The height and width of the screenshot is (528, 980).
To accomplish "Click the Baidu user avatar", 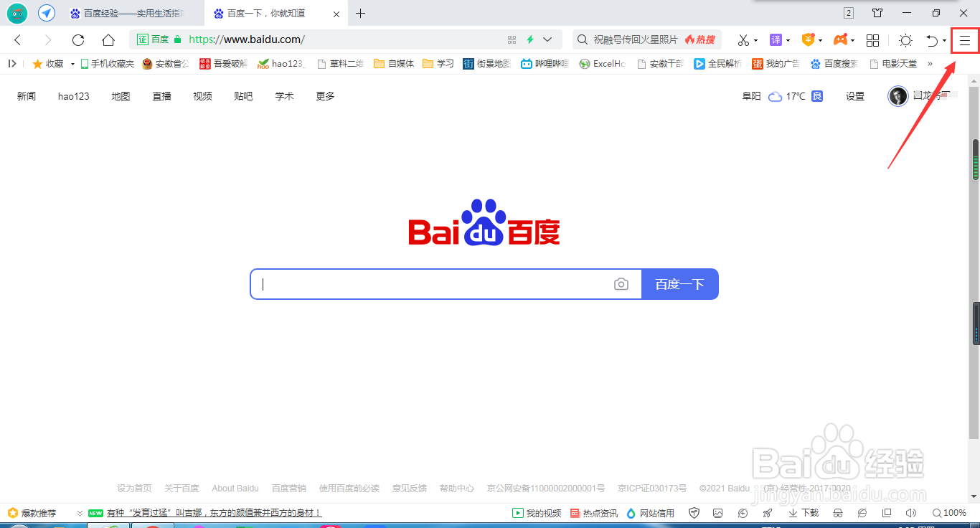I will coord(897,96).
